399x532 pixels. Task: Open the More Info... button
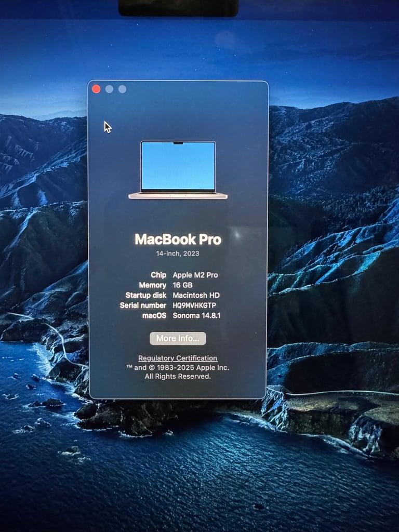178,338
